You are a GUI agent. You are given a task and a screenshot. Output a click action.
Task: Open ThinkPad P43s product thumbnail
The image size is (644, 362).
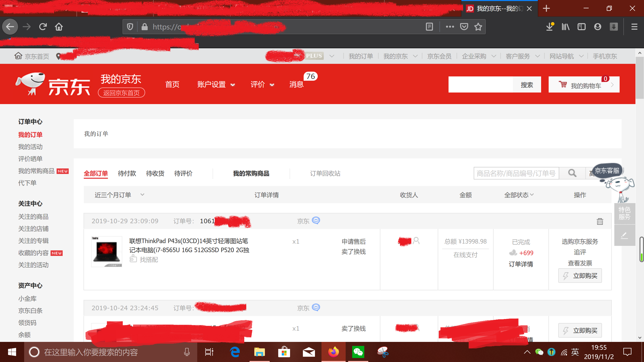(107, 251)
